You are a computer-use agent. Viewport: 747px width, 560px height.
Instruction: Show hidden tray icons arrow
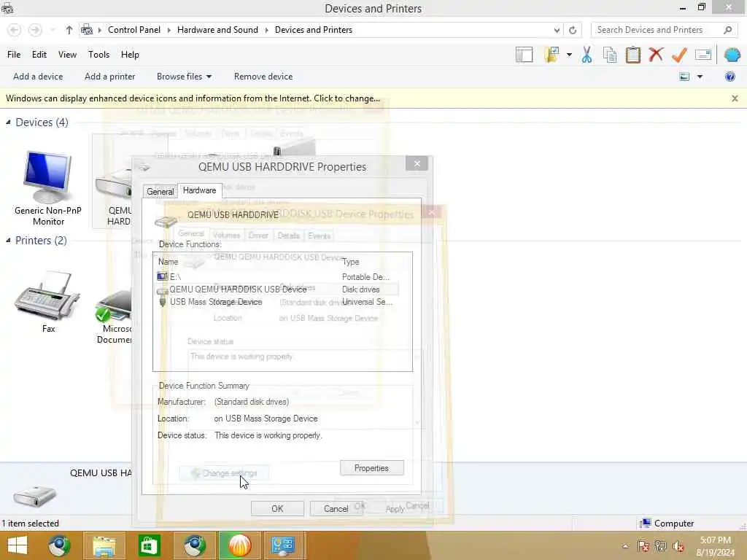(625, 546)
